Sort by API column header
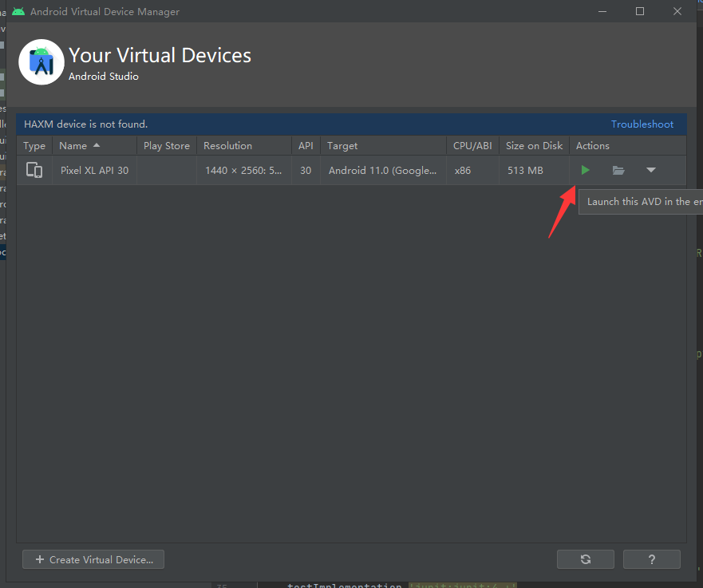Image resolution: width=703 pixels, height=588 pixels. tap(306, 146)
